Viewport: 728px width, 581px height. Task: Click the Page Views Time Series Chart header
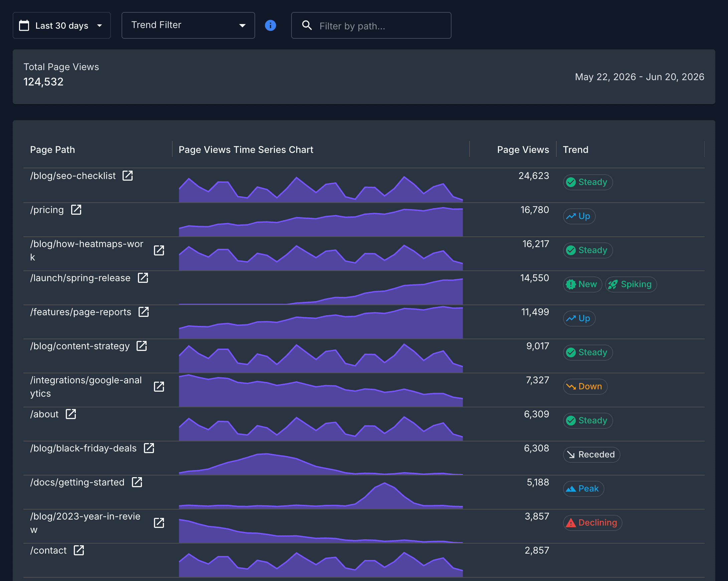tap(246, 150)
